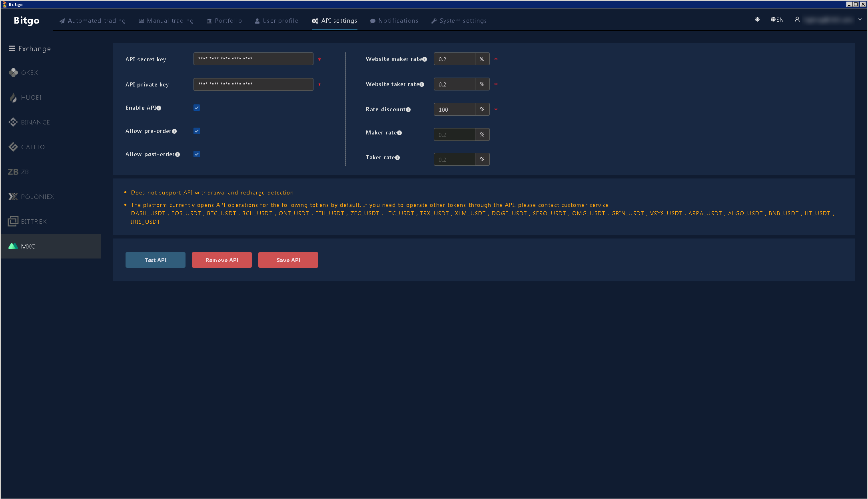Open the BITTREX exchange icon
The width and height of the screenshot is (868, 499).
coord(13,221)
